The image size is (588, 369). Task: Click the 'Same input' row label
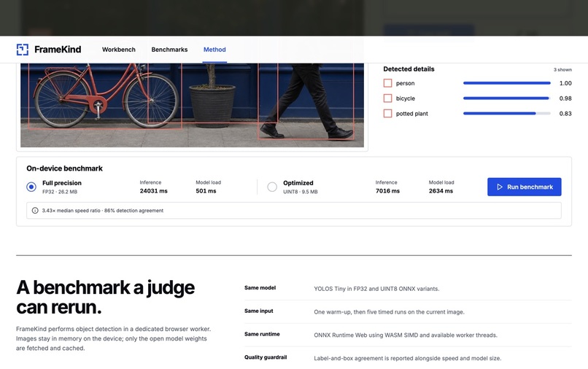259,311
